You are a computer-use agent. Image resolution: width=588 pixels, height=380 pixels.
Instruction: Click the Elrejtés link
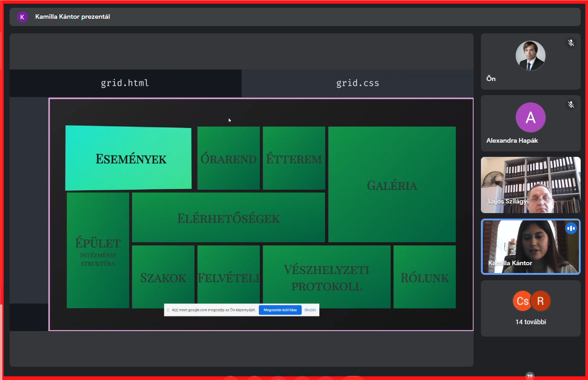[310, 310]
